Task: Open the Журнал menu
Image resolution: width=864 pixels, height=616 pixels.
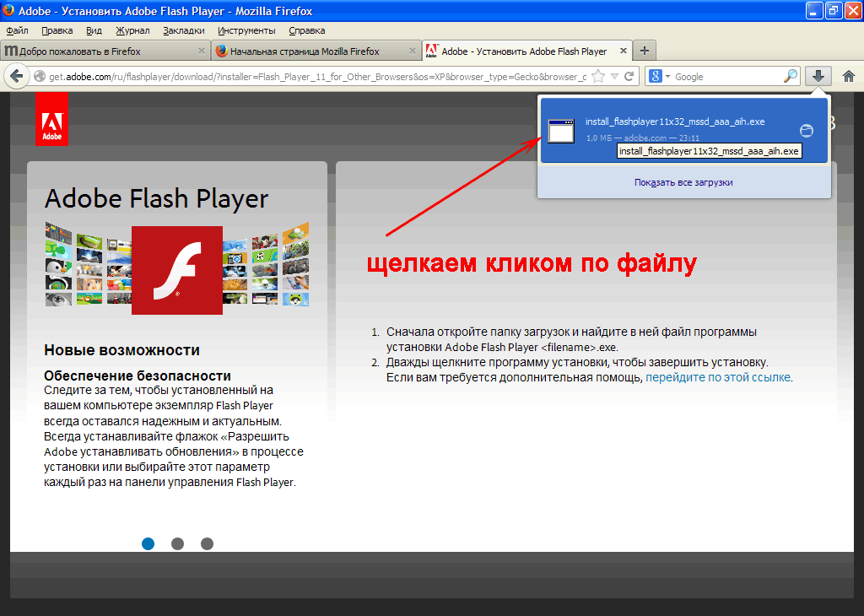Action: pos(132,30)
